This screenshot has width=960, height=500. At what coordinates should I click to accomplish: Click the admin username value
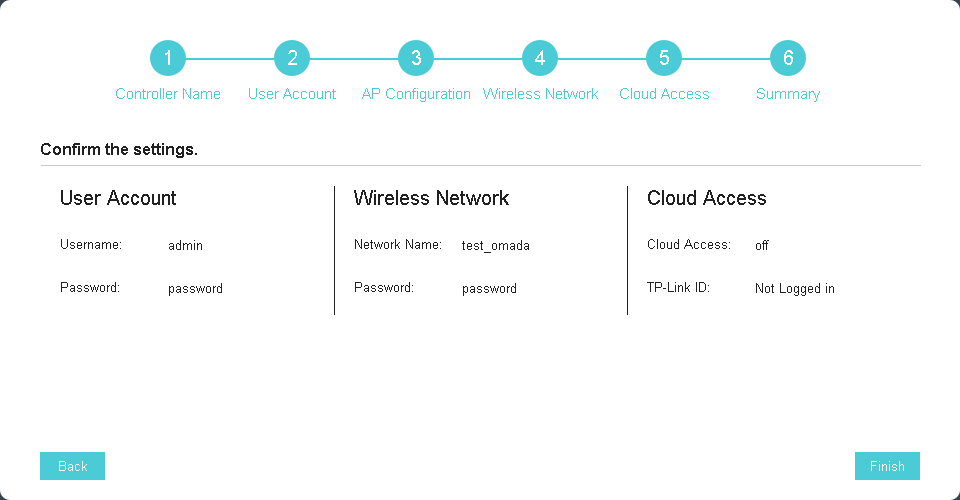click(x=185, y=245)
